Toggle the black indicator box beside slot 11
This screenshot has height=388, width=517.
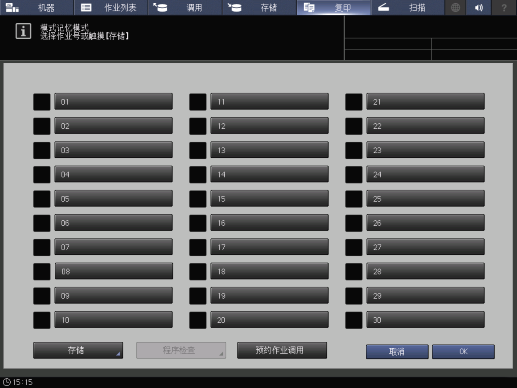(198, 102)
